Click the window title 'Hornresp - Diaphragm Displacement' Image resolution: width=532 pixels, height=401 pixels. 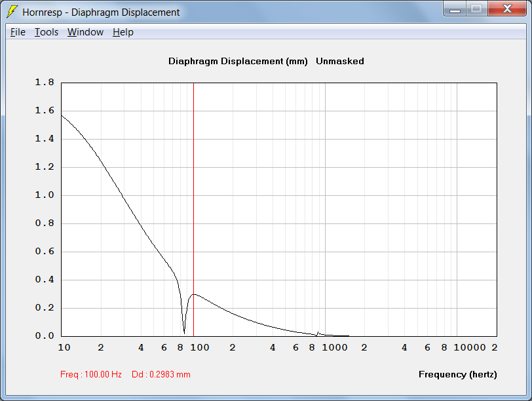coord(101,12)
